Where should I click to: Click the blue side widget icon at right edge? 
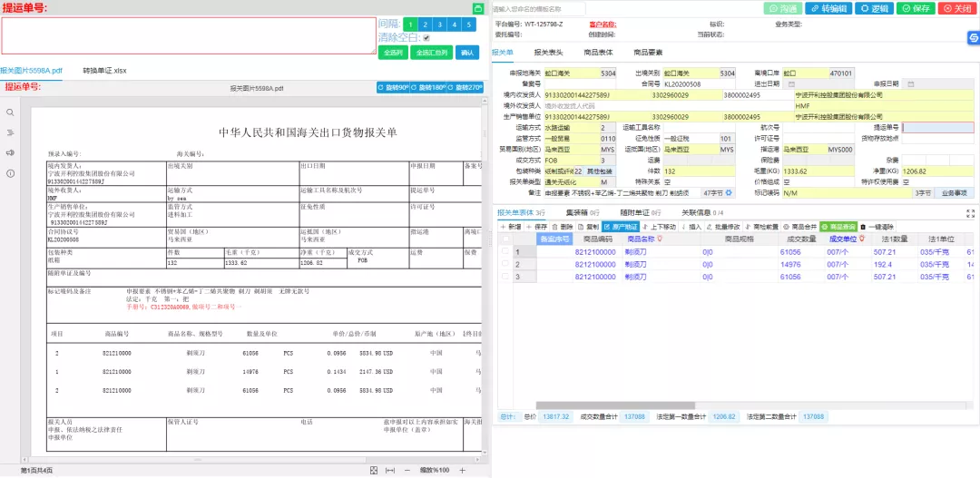tap(974, 39)
